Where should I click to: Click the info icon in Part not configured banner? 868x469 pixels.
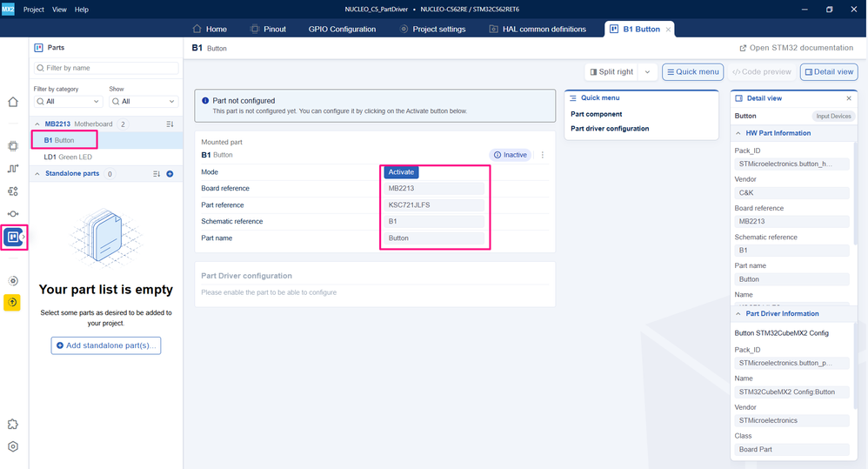point(205,101)
